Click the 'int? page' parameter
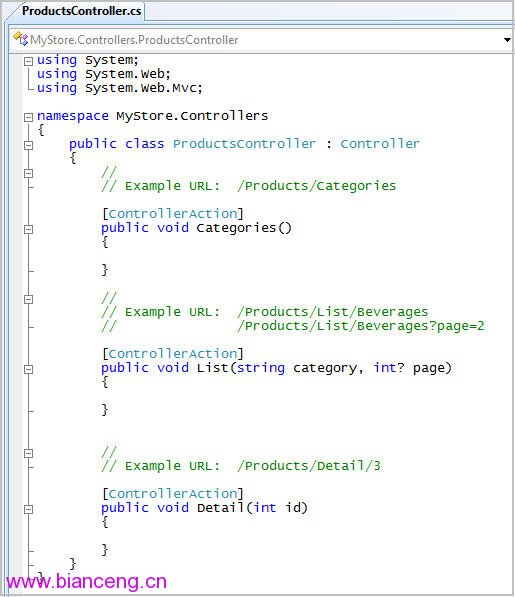 [409, 368]
